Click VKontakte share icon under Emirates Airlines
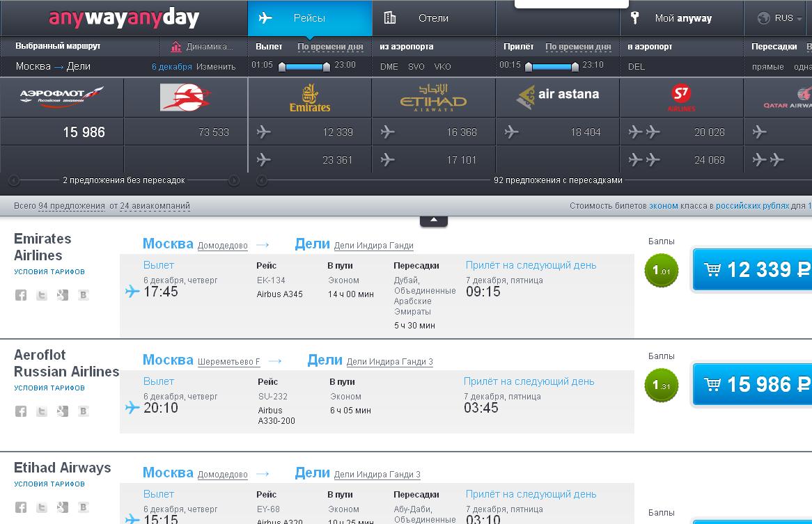 click(84, 295)
